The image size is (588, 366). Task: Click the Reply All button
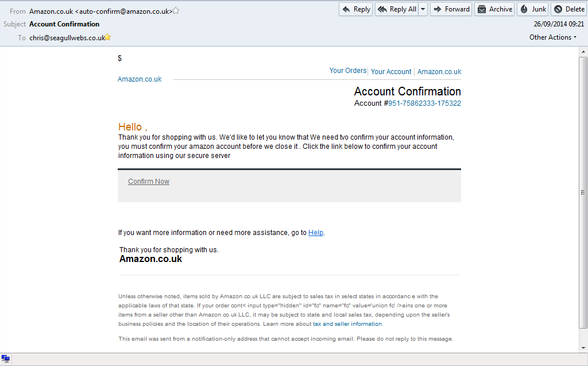pos(397,9)
